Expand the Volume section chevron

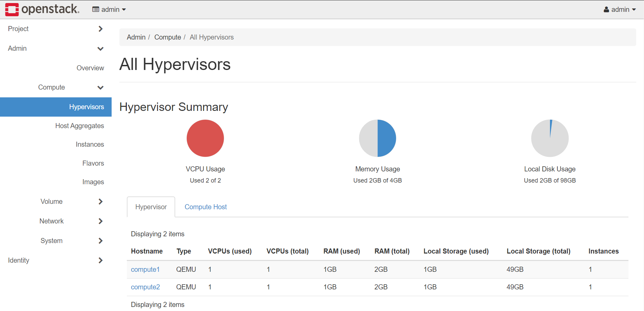point(100,201)
